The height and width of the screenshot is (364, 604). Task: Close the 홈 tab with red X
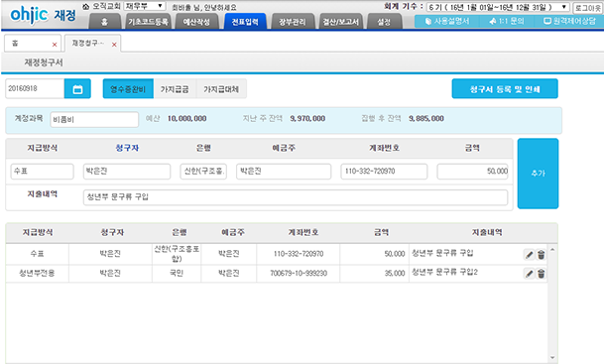[x=55, y=45]
